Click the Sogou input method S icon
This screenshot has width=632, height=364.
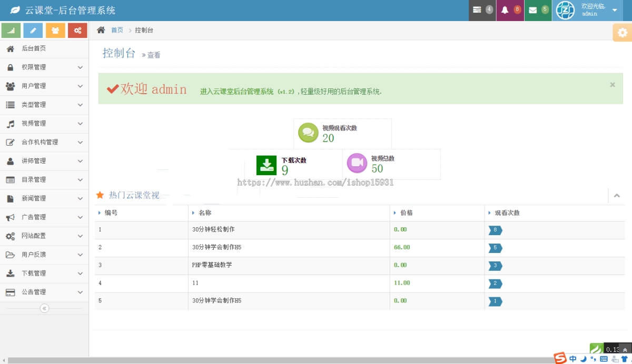[x=560, y=358]
